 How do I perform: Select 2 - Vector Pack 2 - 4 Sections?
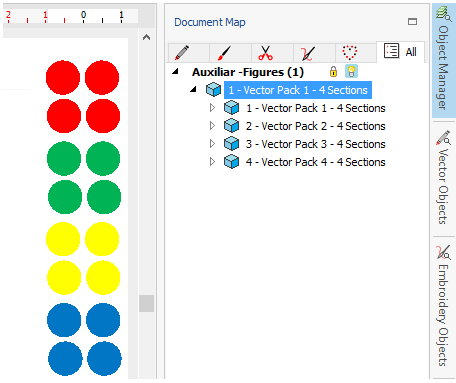pyautogui.click(x=316, y=126)
